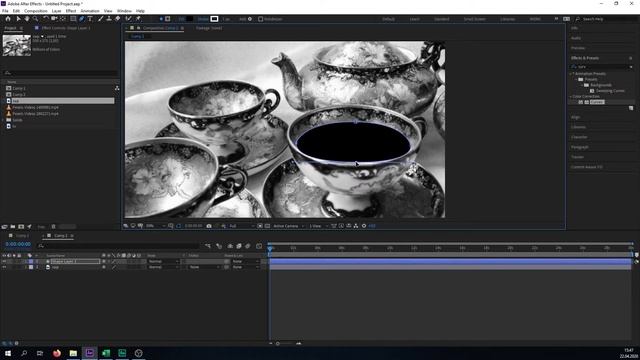
Task: Create a new folder in Project panel
Action: (13, 227)
